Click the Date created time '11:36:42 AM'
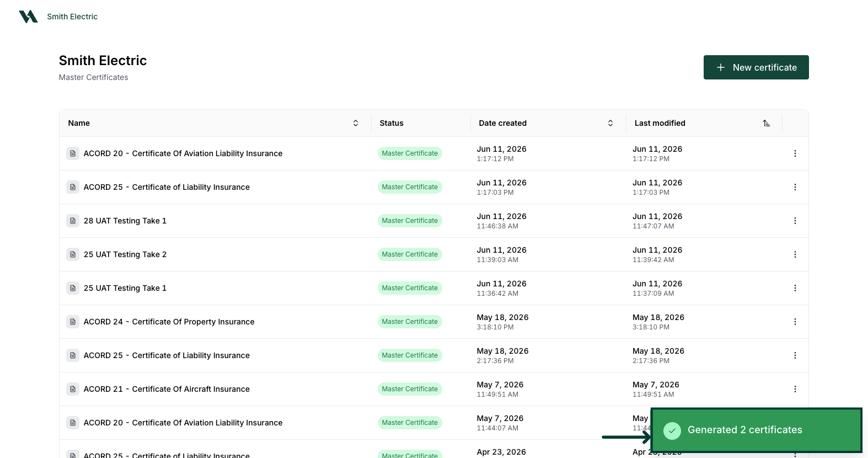The image size is (868, 458). point(497,294)
